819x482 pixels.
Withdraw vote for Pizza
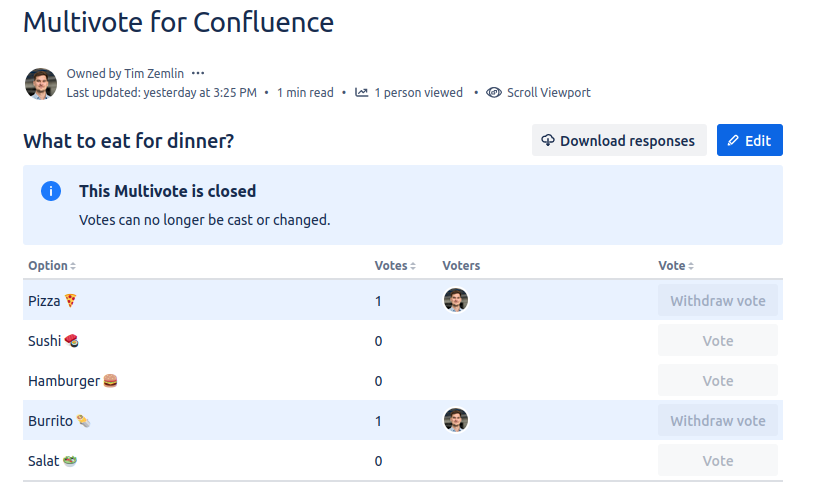pyautogui.click(x=717, y=301)
